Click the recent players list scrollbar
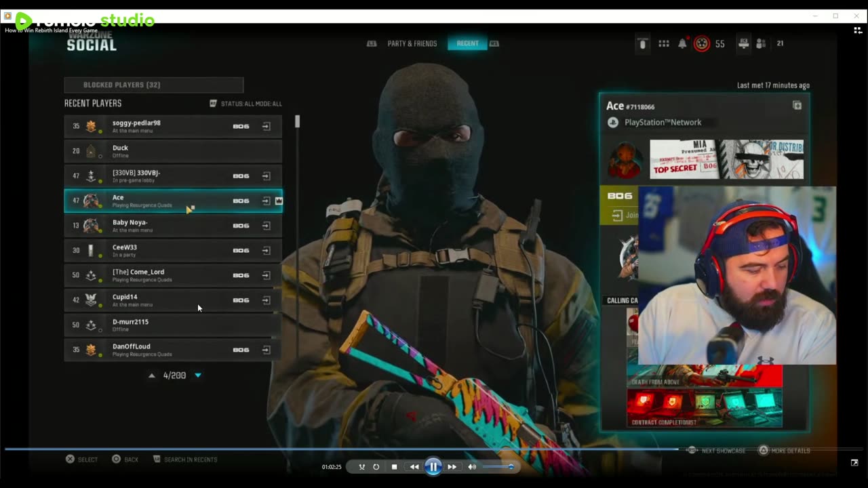Image resolution: width=868 pixels, height=488 pixels. pos(297,122)
